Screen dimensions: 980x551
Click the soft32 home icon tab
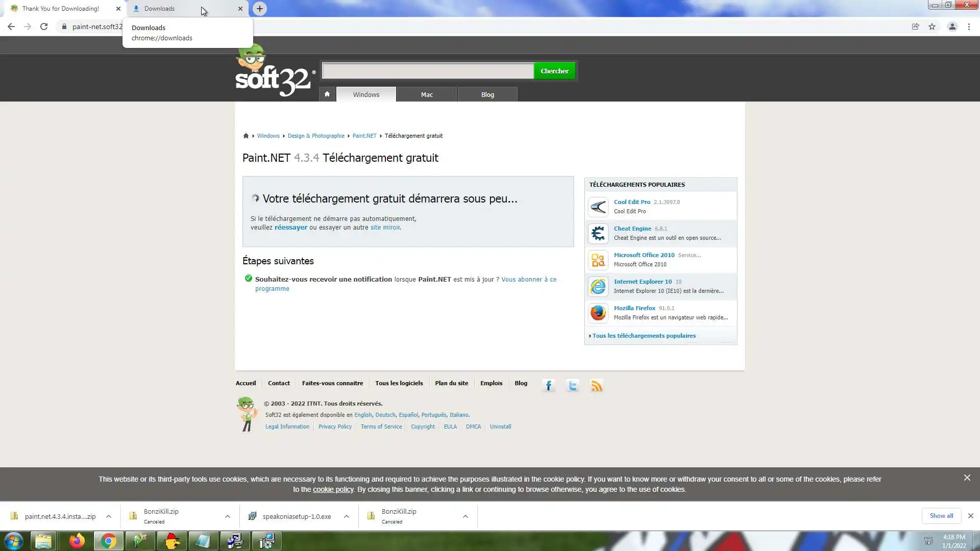(x=327, y=94)
